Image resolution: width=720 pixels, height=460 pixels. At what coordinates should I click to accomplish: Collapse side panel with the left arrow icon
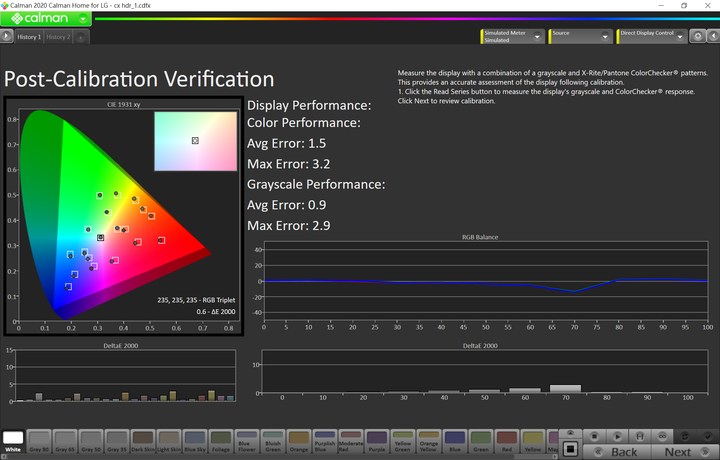pyautogui.click(x=713, y=36)
